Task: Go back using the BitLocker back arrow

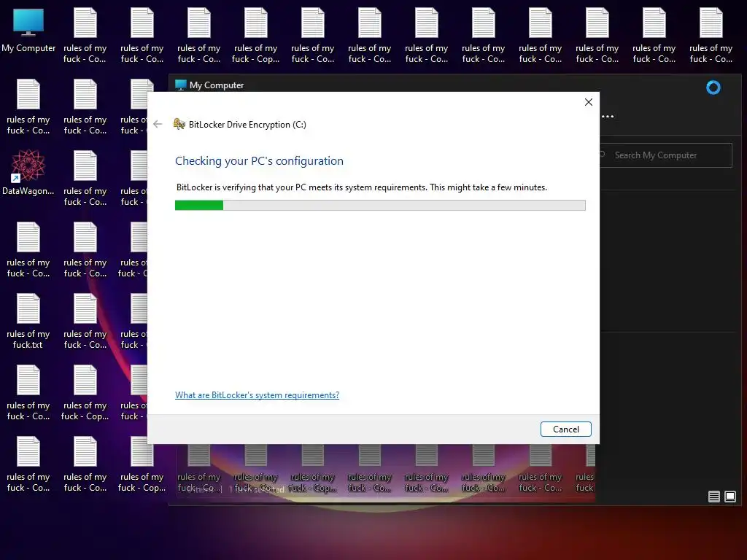Action: click(158, 124)
